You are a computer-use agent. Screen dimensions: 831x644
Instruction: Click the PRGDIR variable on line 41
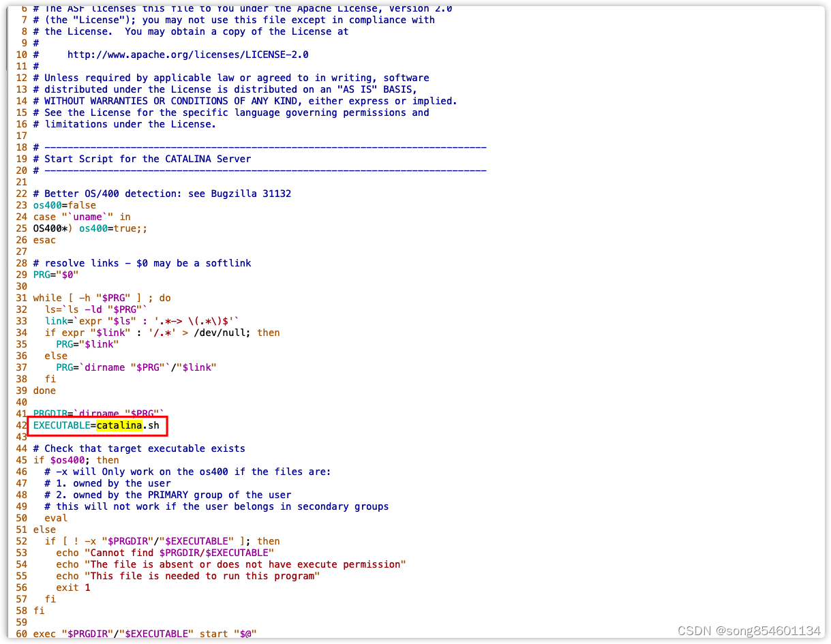click(50, 413)
